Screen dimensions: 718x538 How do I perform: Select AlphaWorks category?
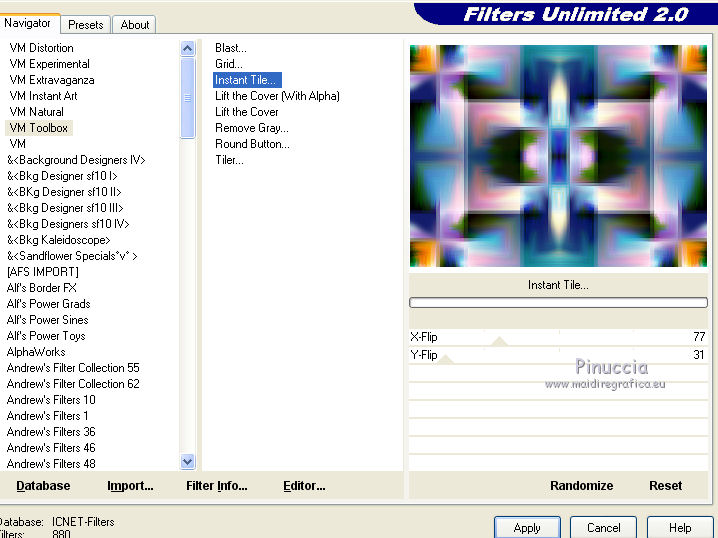pos(36,352)
